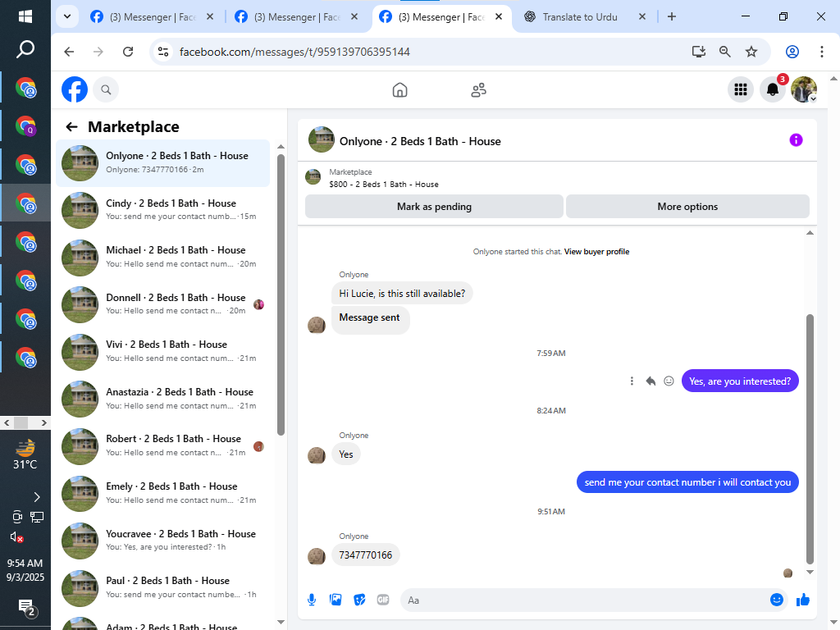
Task: Click the site information icon in address bar
Action: 163,52
